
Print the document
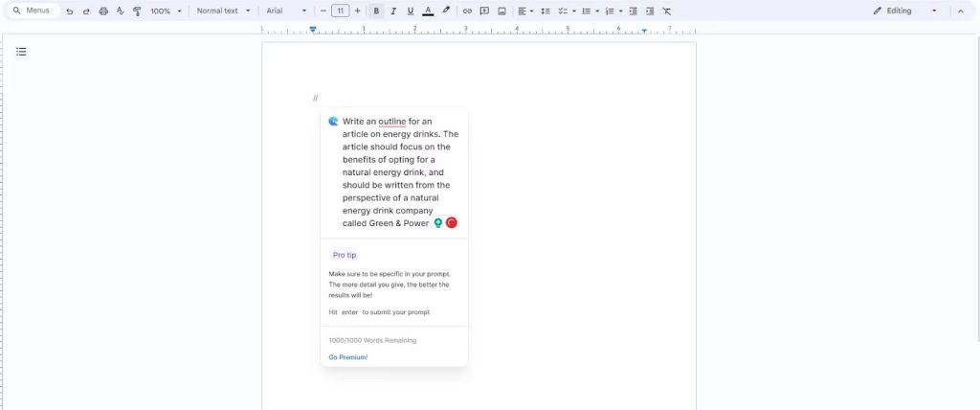coord(103,11)
